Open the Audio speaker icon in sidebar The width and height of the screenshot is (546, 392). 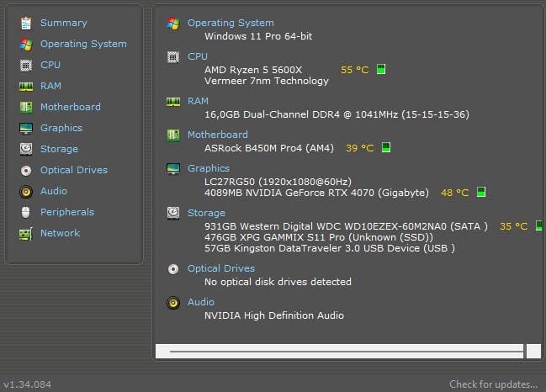(26, 192)
